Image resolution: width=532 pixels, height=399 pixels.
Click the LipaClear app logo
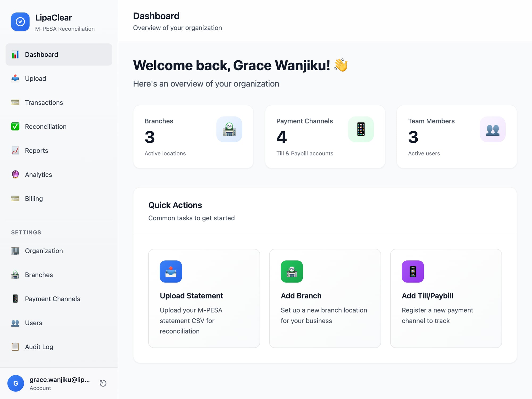coord(20,22)
